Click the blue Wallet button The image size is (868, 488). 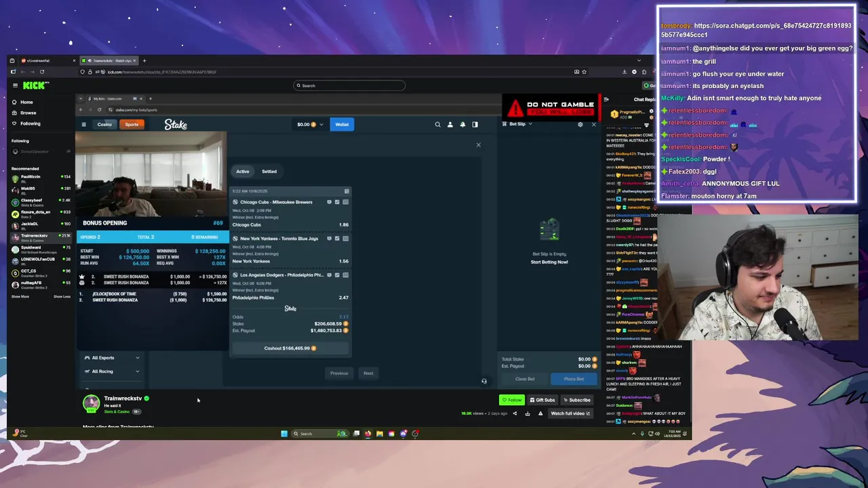click(x=342, y=125)
